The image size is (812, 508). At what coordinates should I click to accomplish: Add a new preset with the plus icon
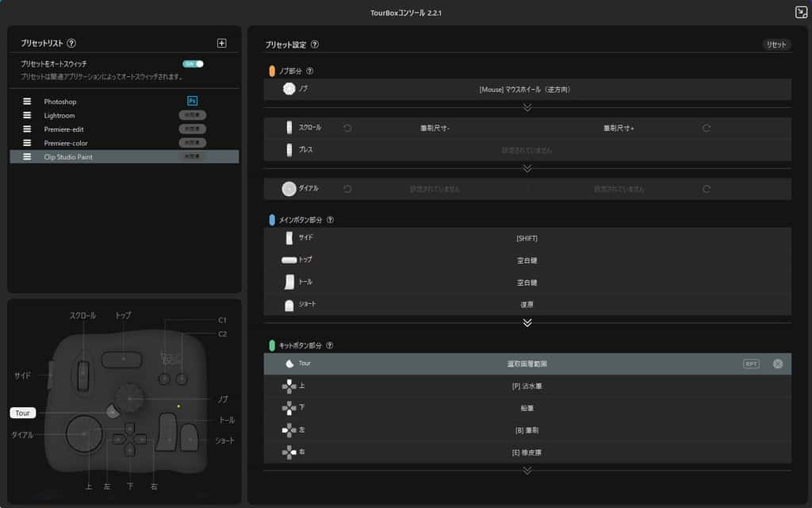222,44
